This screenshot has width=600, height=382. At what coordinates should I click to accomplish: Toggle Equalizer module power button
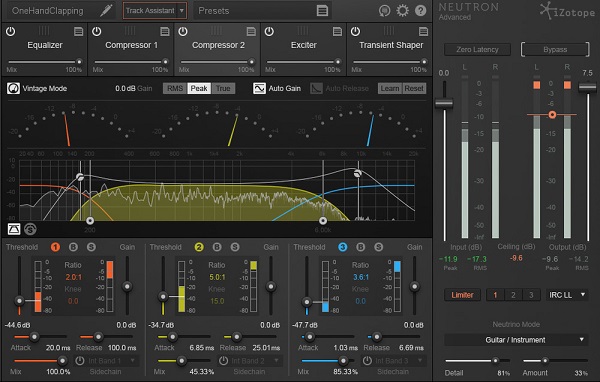(10, 31)
